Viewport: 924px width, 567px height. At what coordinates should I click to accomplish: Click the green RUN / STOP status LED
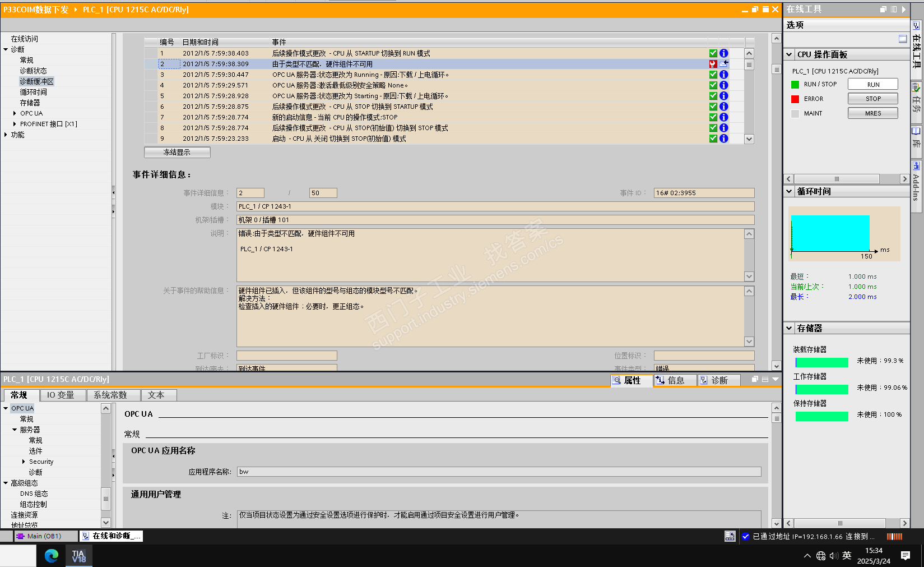pyautogui.click(x=795, y=85)
